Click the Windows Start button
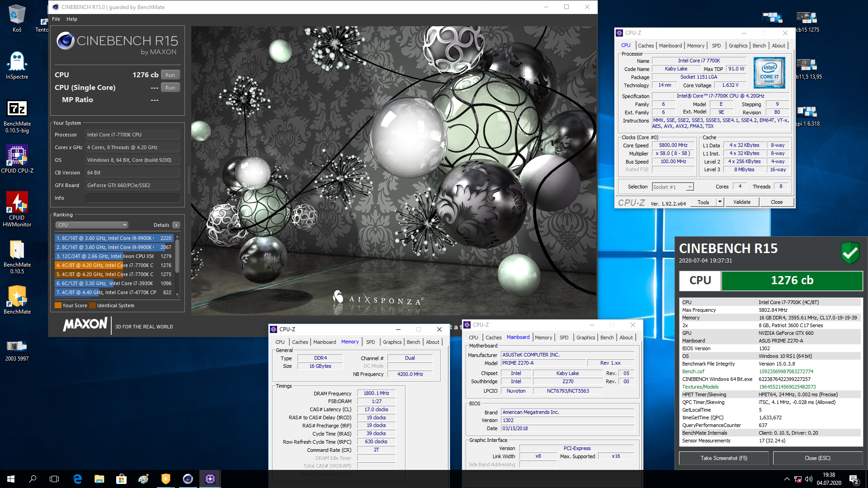Image resolution: width=868 pixels, height=488 pixels. 11,479
